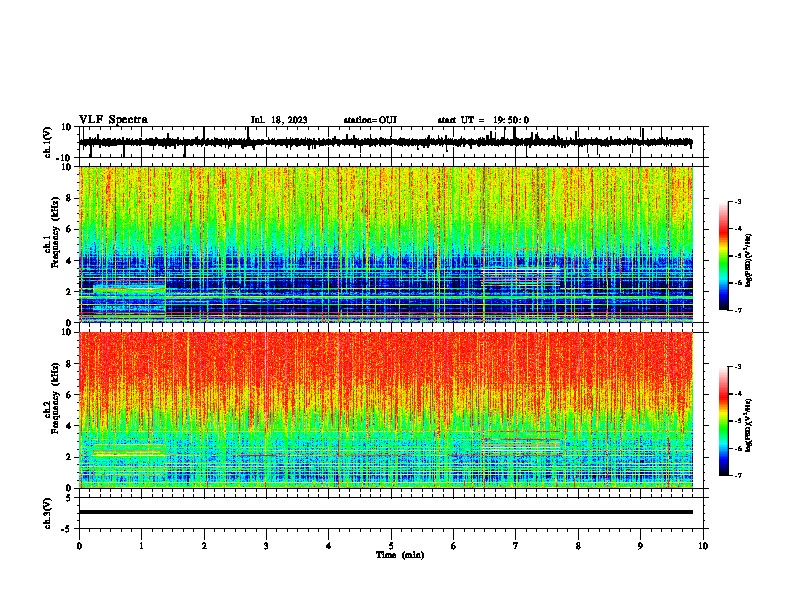Click time axis tick label "6"
This screenshot has height=612, width=792.
point(454,546)
